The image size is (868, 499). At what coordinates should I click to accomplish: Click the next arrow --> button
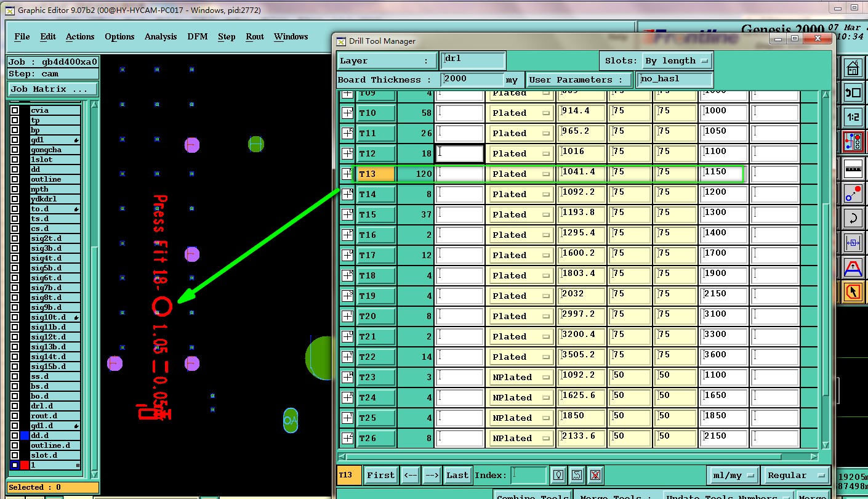point(432,475)
